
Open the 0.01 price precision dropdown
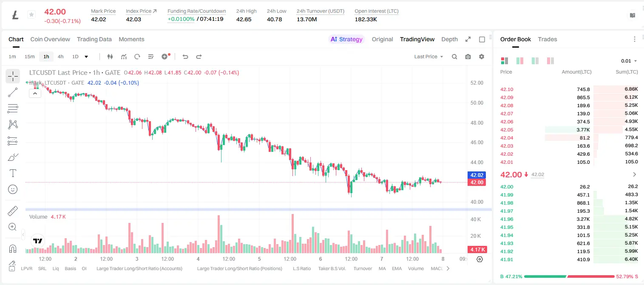(629, 61)
